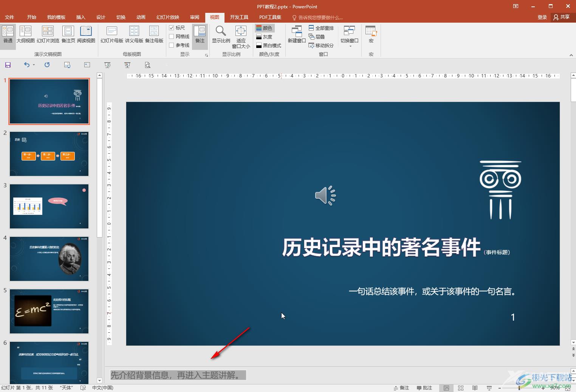The image size is (576, 392).
Task: Click the 告诉我您想要做什么 search box
Action: coord(318,17)
